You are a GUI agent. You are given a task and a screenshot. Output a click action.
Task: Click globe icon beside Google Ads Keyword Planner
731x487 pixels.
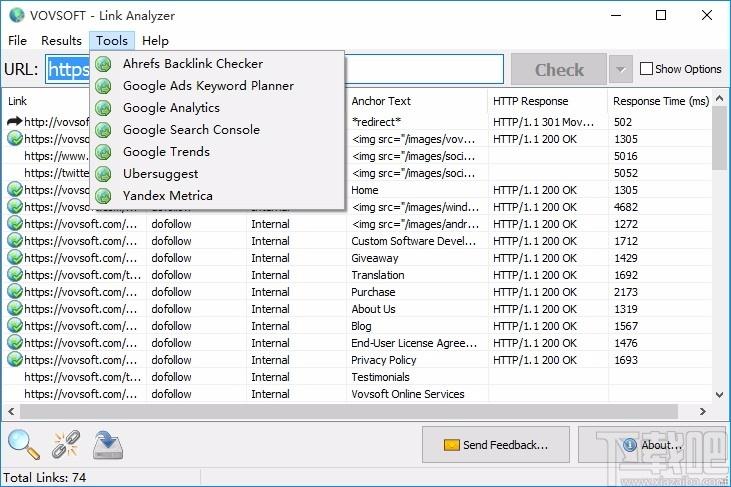[x=103, y=86]
